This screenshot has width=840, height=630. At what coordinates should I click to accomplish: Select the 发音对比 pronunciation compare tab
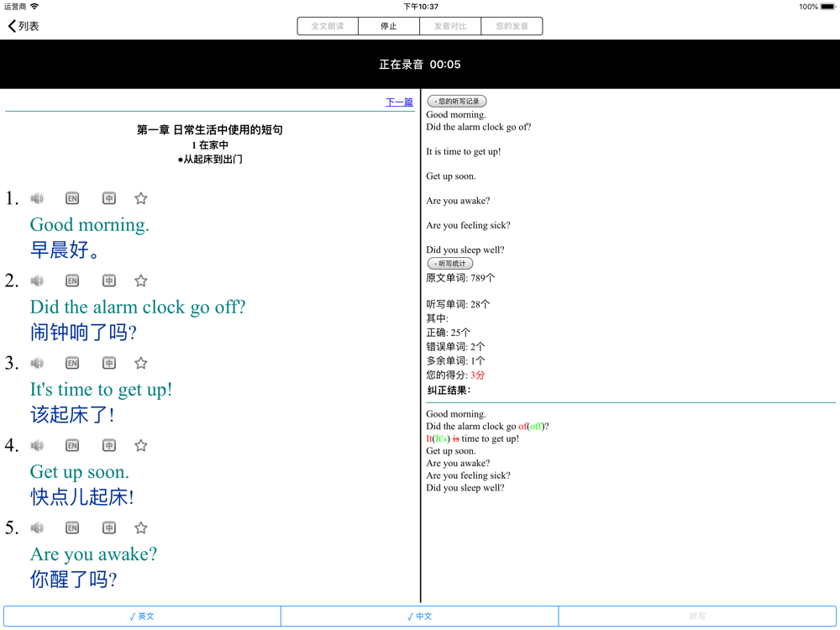tap(450, 26)
